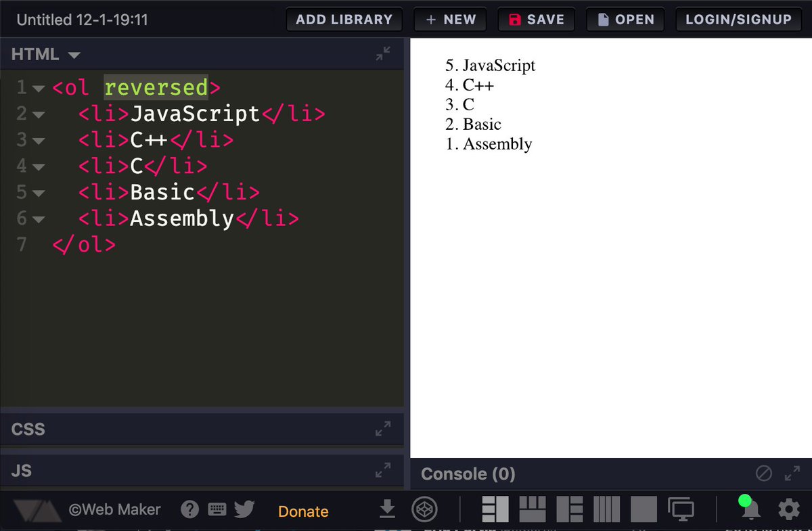This screenshot has height=531, width=812.
Task: Expand the Console panel
Action: [x=792, y=474]
